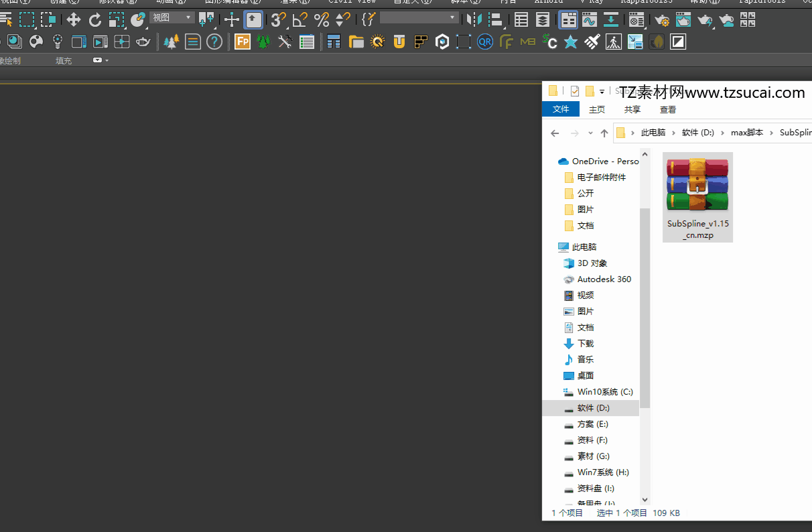This screenshot has height=532, width=812.
Task: Open the named selection sets dropdown
Action: tap(419, 17)
